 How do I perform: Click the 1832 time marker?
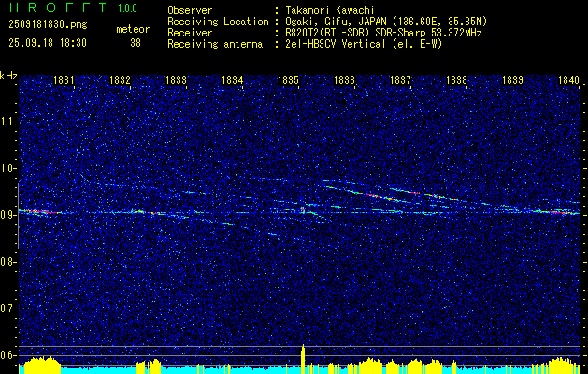pos(120,79)
